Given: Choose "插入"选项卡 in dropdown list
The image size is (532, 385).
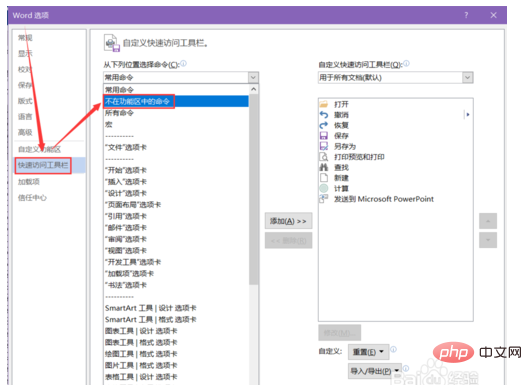Looking at the screenshot, I should [176, 181].
